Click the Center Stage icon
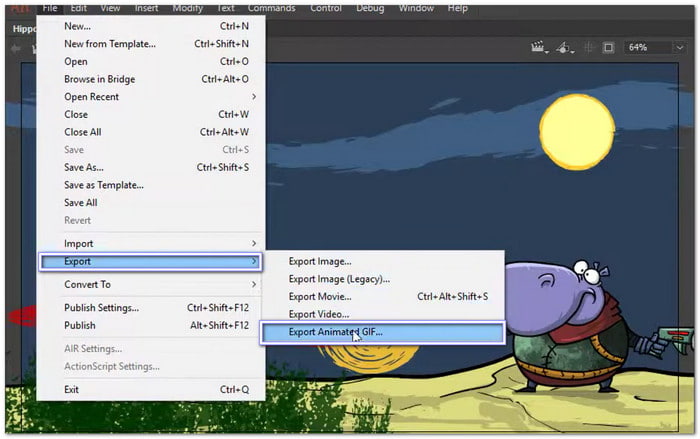Screen dimensions: 700x439 pyautogui.click(x=589, y=47)
